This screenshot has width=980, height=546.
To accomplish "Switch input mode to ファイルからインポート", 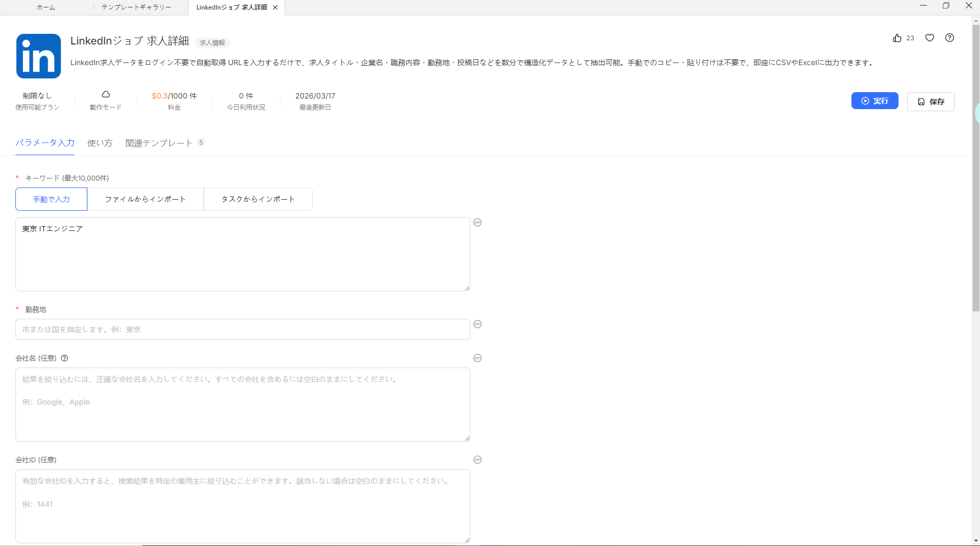I will tap(146, 199).
